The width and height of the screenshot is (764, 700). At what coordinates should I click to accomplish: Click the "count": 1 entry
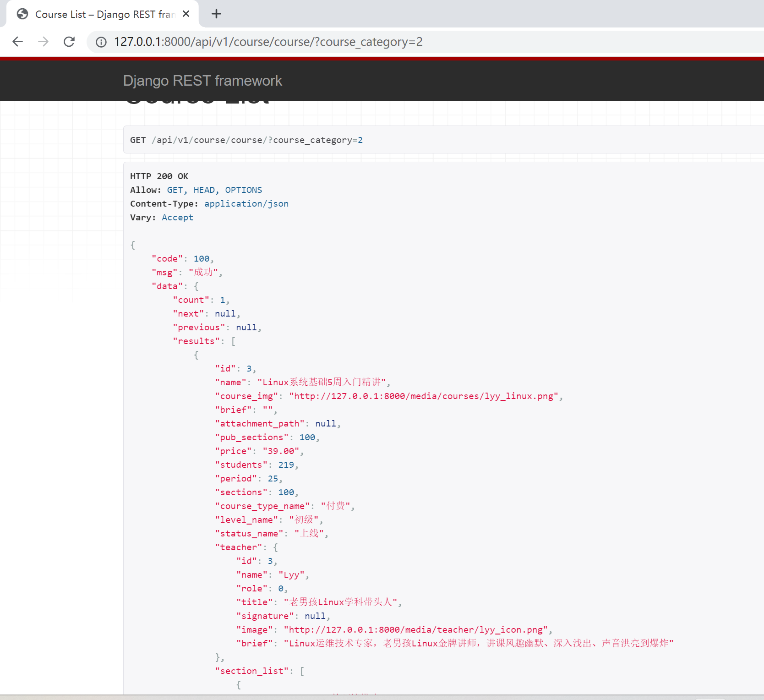pyautogui.click(x=201, y=300)
